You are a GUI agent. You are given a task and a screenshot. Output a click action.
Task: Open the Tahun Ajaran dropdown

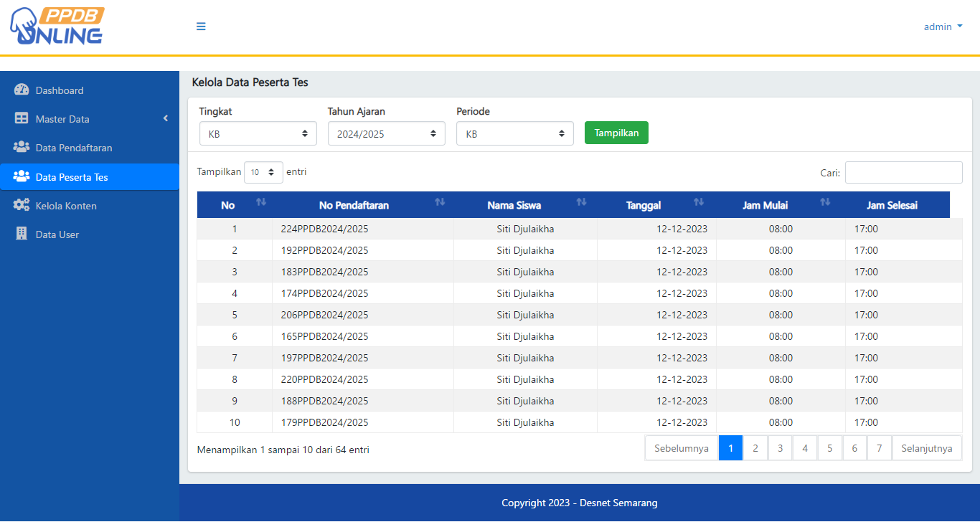pos(386,133)
